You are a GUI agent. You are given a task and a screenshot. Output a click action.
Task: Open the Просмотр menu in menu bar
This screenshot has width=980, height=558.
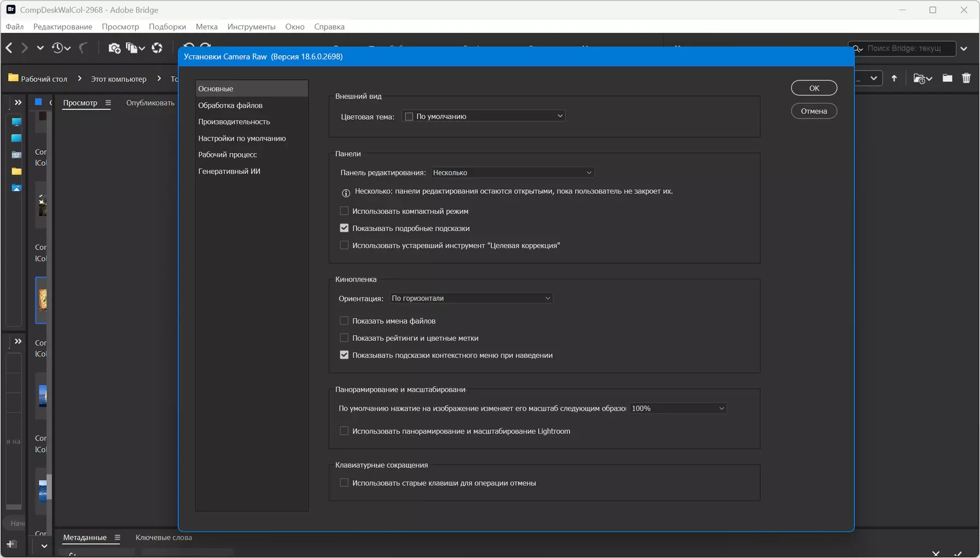120,26
